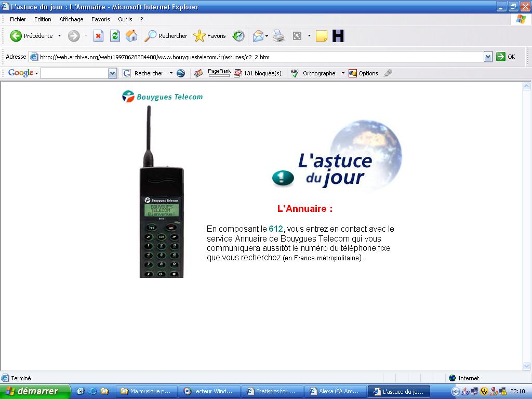Click the highlighter pen icon

point(388,73)
